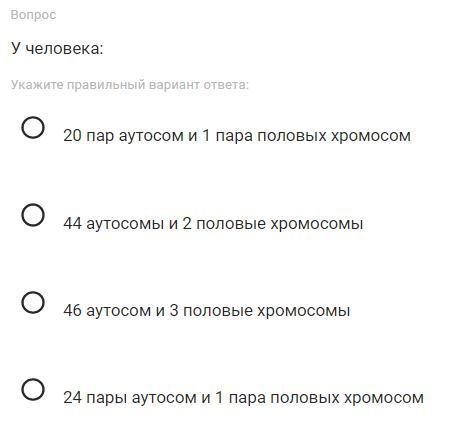Click the gray "Вопрос" heading

(33, 15)
